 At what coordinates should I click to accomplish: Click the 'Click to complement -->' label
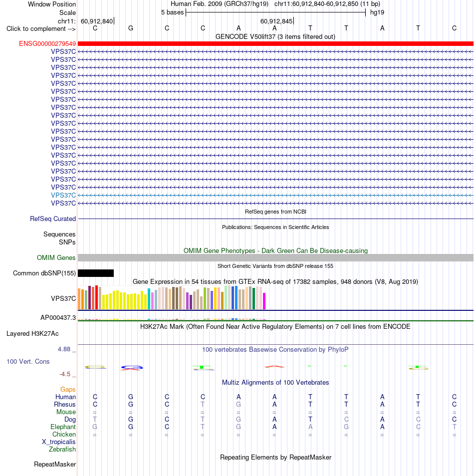pyautogui.click(x=41, y=28)
